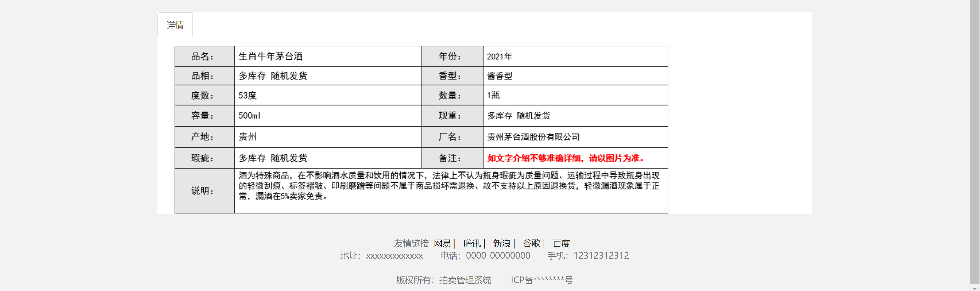Click the 拍卖管理系统 copyright text
This screenshot has width=980, height=291.
click(465, 280)
